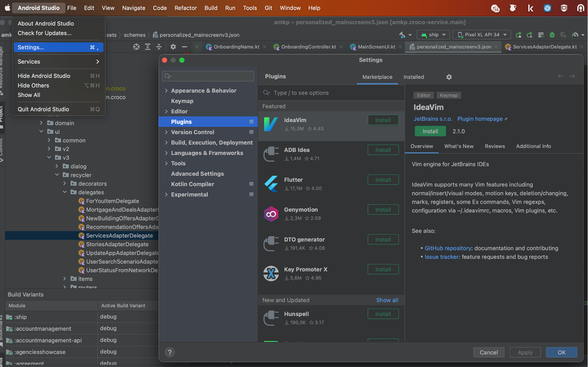Collapse the delegates folder in project tree
588x367 pixels.
tap(65, 192)
